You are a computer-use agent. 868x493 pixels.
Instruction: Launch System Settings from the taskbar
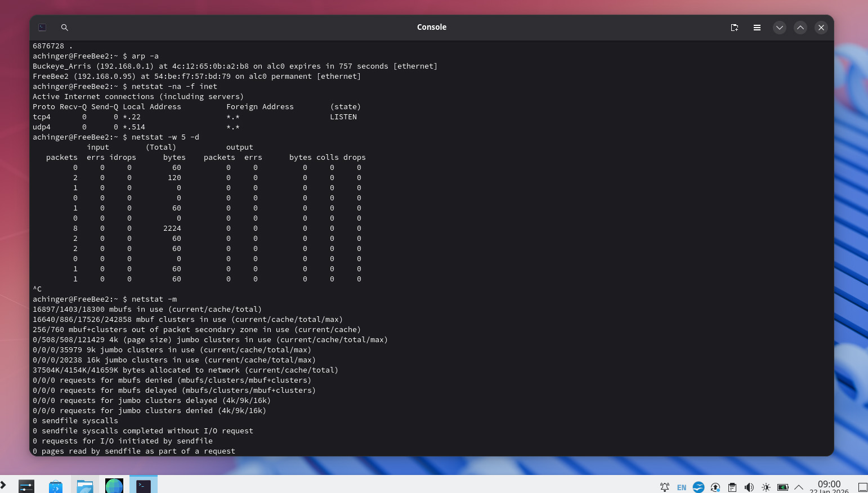coord(26,486)
